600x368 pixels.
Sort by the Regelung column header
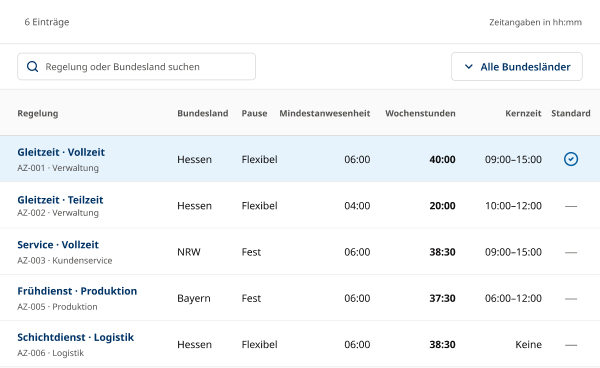[x=38, y=113]
